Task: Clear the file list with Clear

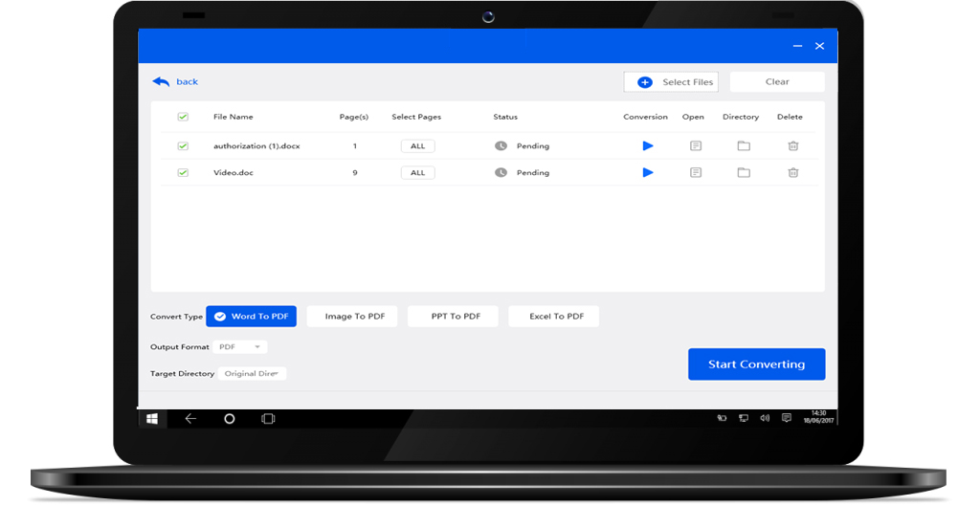Action: coord(777,82)
